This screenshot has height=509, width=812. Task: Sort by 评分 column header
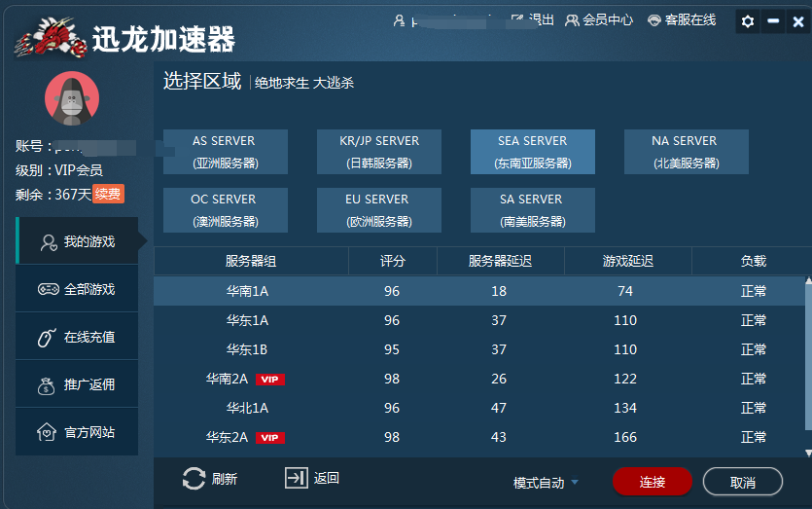(393, 261)
